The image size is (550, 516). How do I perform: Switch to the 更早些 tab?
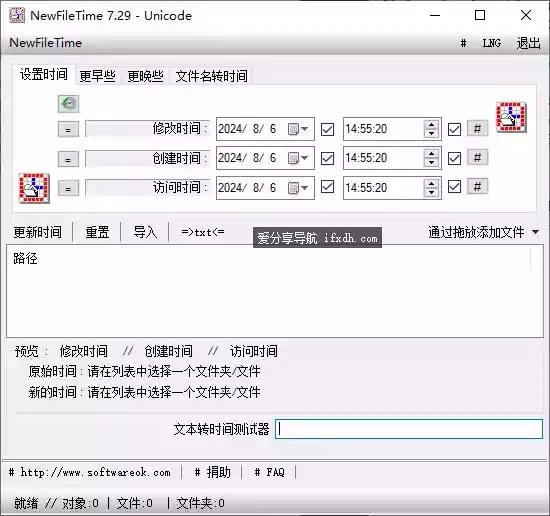pos(98,76)
